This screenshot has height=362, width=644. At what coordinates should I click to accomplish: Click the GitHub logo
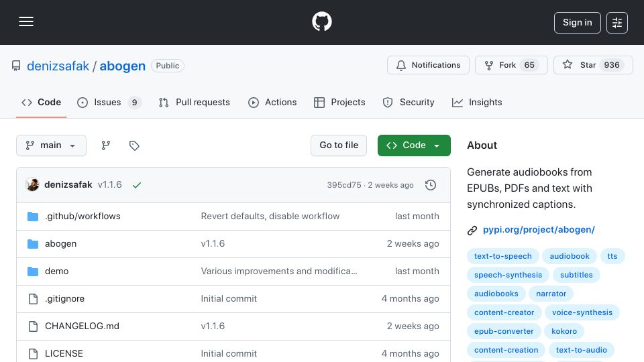(321, 21)
